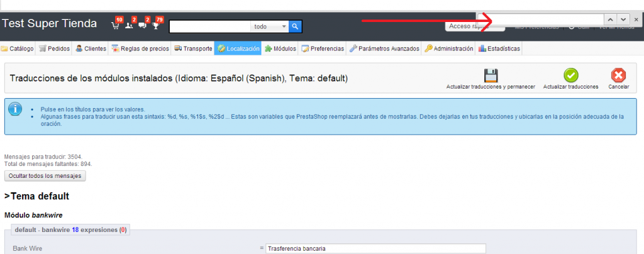Click 'Mensajes para traducir: 3504.' text

[x=43, y=157]
